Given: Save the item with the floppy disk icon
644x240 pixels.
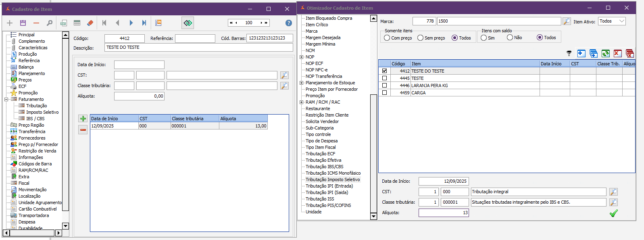Looking at the screenshot, I should pyautogui.click(x=23, y=23).
